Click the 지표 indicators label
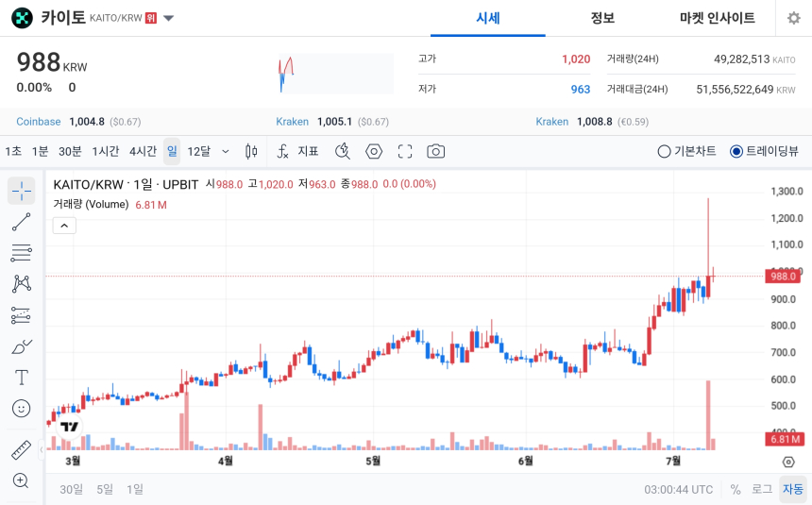This screenshot has height=505, width=812. tap(308, 151)
